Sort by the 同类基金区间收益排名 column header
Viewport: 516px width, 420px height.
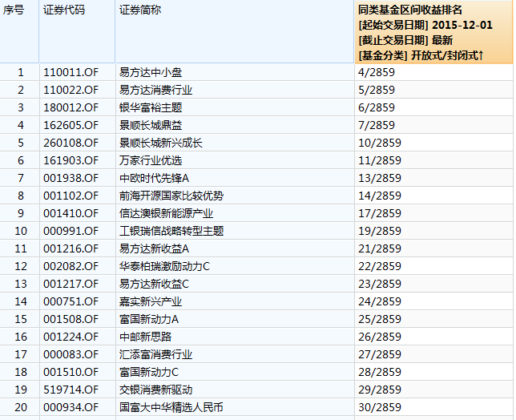pyautogui.click(x=433, y=31)
